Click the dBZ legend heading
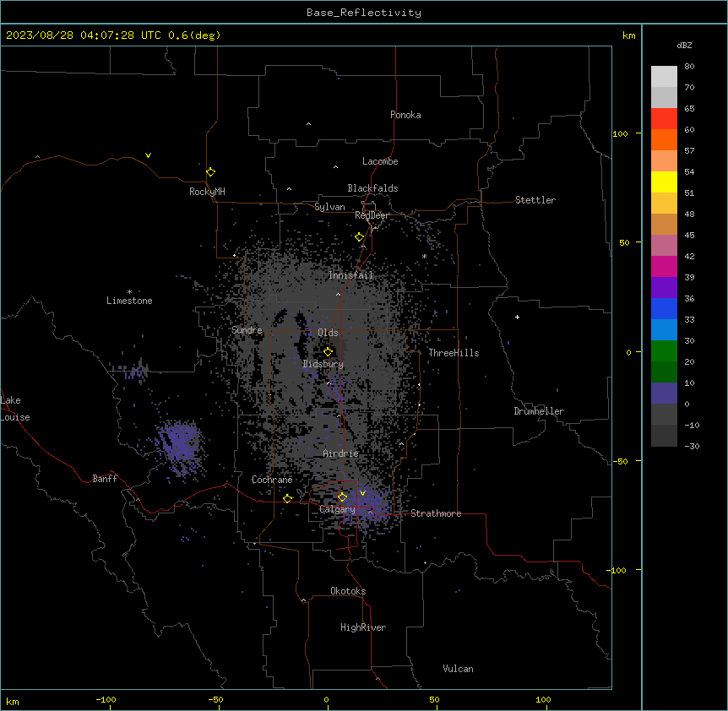The image size is (728, 711). (x=684, y=45)
